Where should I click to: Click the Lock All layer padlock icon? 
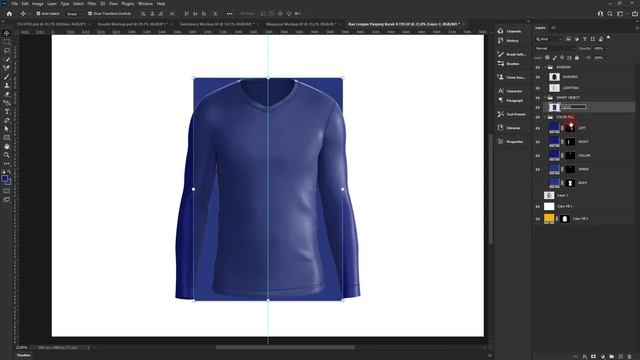click(x=577, y=58)
